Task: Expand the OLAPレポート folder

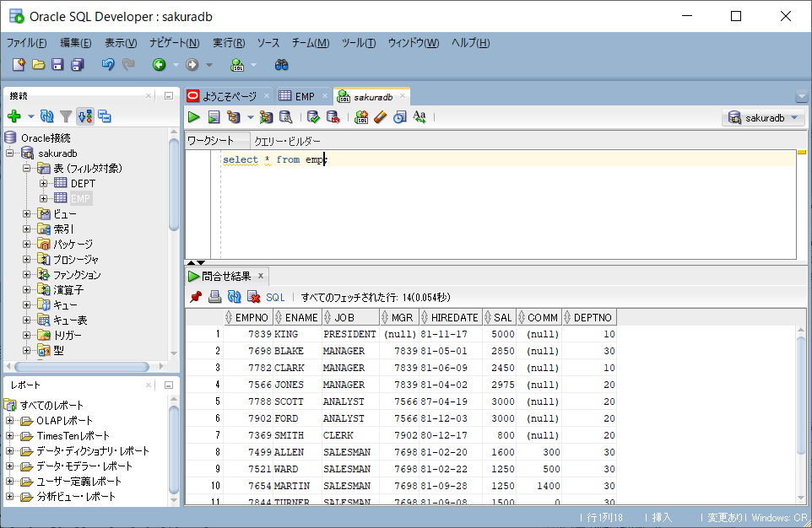Action: 9,421
